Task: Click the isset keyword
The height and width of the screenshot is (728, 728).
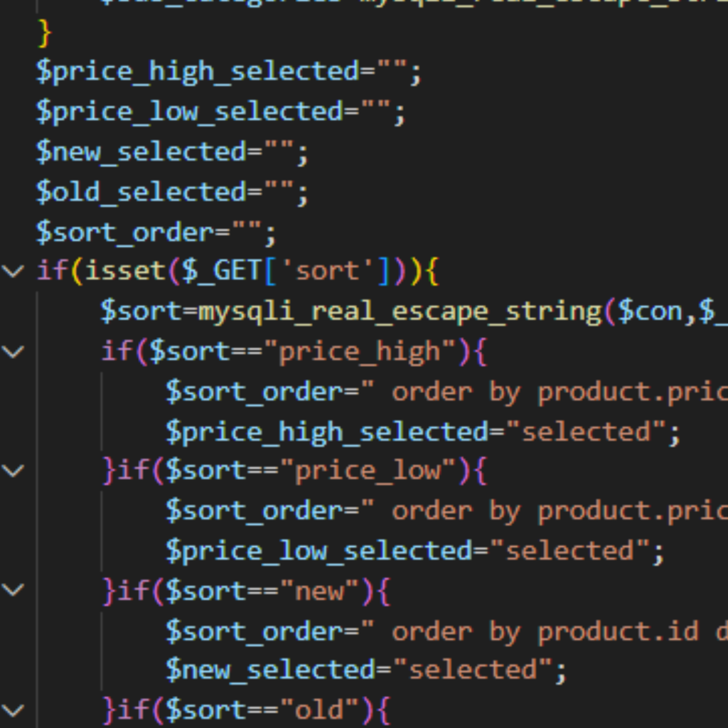Action: click(x=124, y=271)
